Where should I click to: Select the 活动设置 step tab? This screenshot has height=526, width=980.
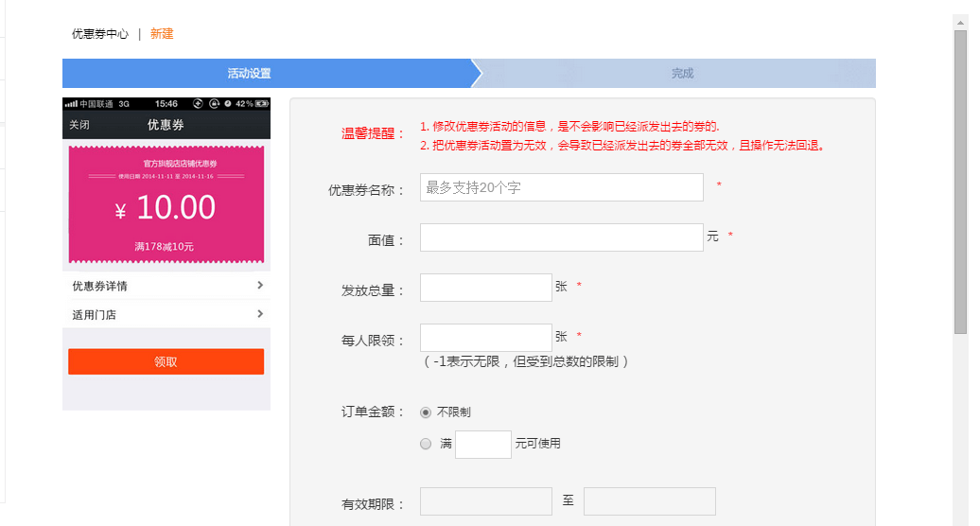coord(267,73)
